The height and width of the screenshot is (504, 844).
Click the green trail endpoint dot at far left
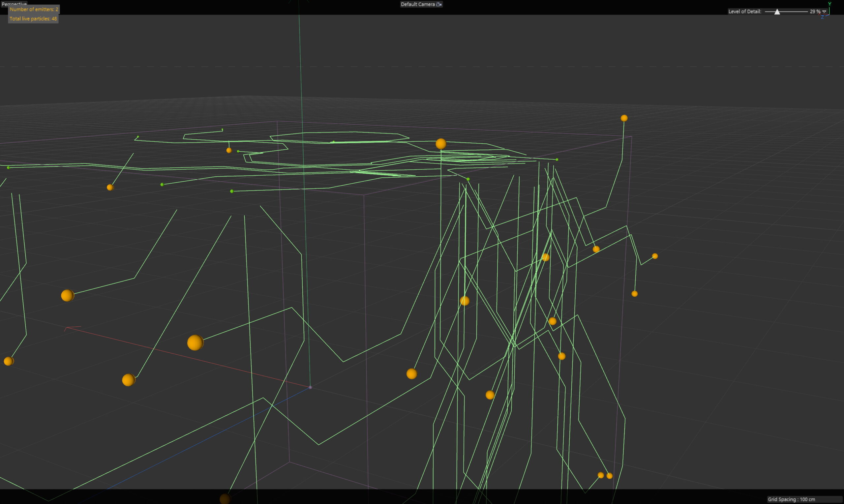coord(9,167)
